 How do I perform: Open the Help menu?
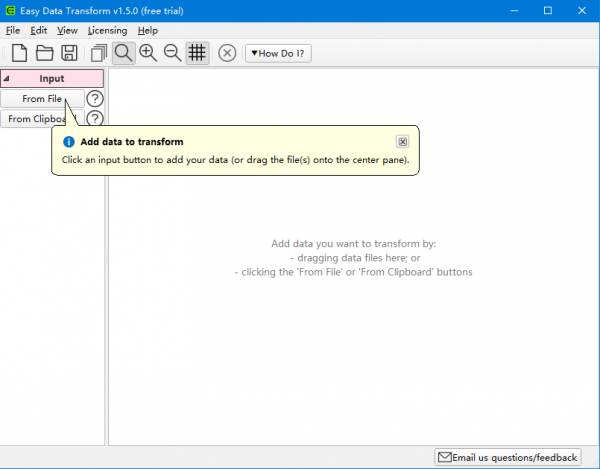(x=148, y=31)
